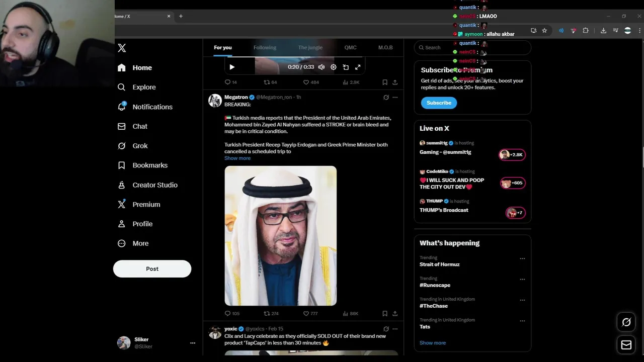
Task: Open Sliker account options menu
Action: 192,343
